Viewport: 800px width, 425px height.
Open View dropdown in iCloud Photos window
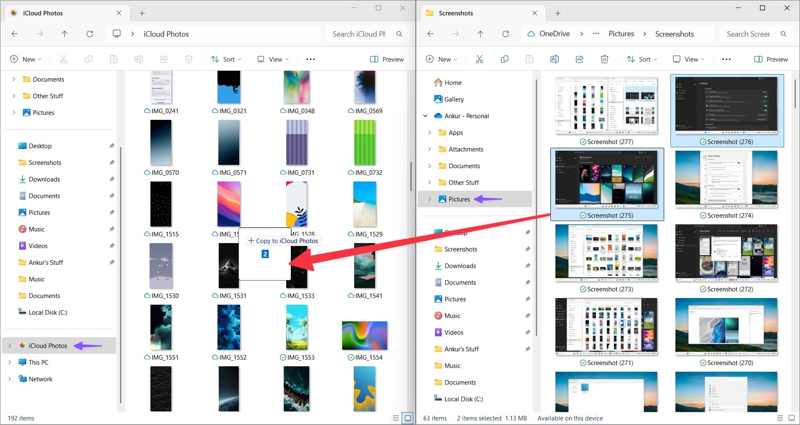272,59
